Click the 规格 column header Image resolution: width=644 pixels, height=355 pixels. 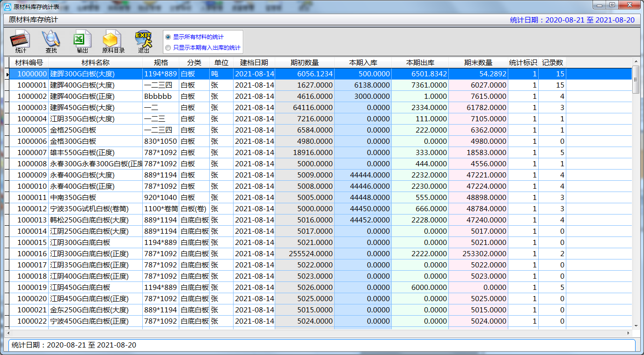pyautogui.click(x=161, y=63)
